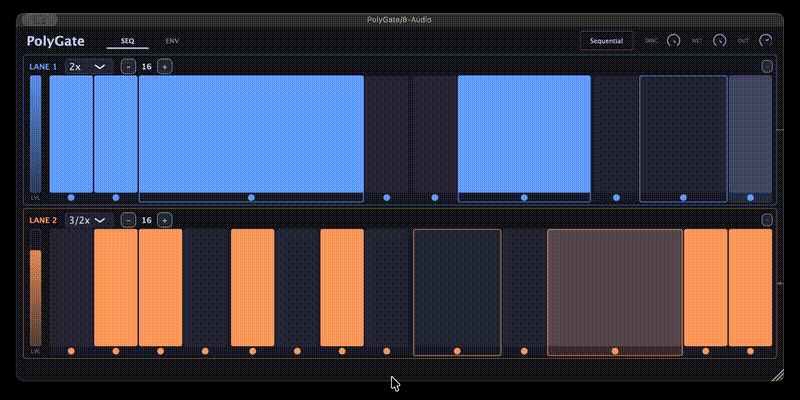Image resolution: width=800 pixels, height=400 pixels.
Task: Toggle the first empty step in Lane 2
Action: [71, 288]
